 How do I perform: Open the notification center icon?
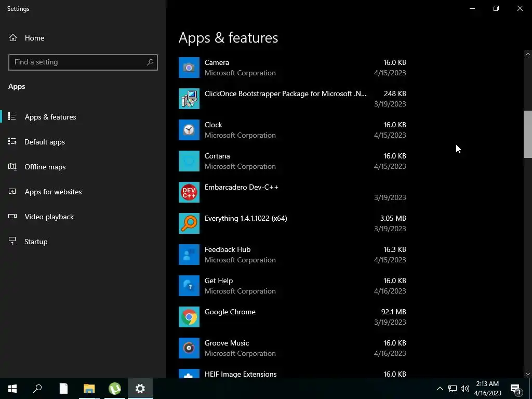pyautogui.click(x=516, y=389)
